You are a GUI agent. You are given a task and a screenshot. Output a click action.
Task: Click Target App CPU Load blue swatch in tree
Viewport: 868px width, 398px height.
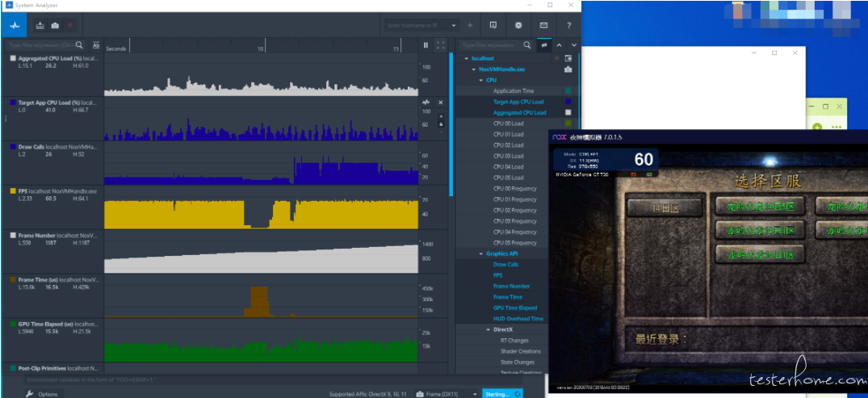pyautogui.click(x=568, y=102)
